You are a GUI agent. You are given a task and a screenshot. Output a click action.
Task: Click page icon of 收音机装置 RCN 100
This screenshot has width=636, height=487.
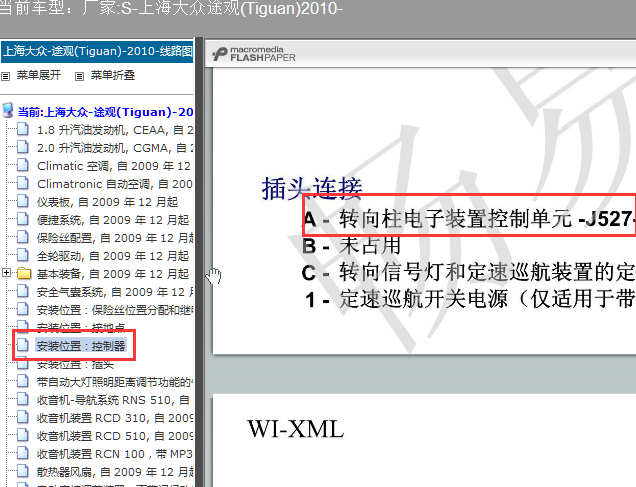(x=23, y=453)
